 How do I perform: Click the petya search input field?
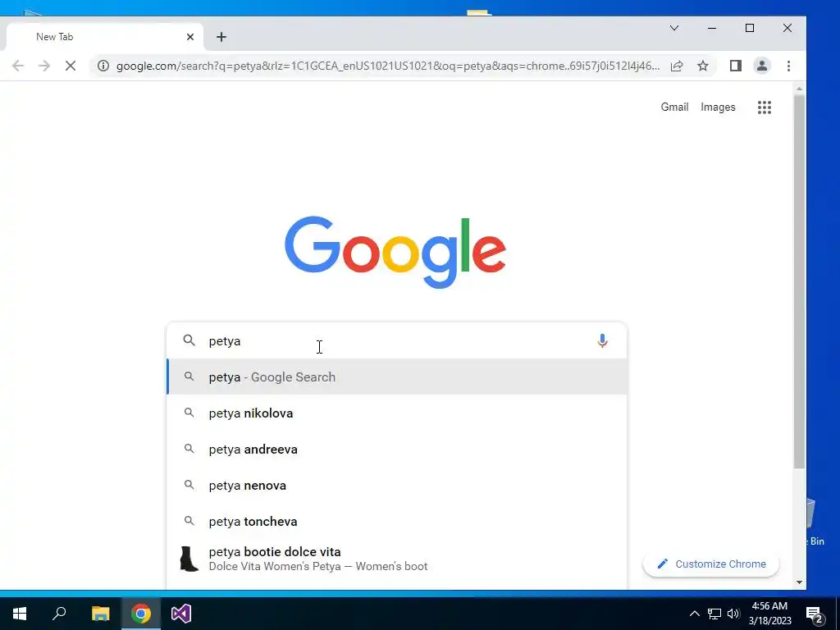click(396, 340)
